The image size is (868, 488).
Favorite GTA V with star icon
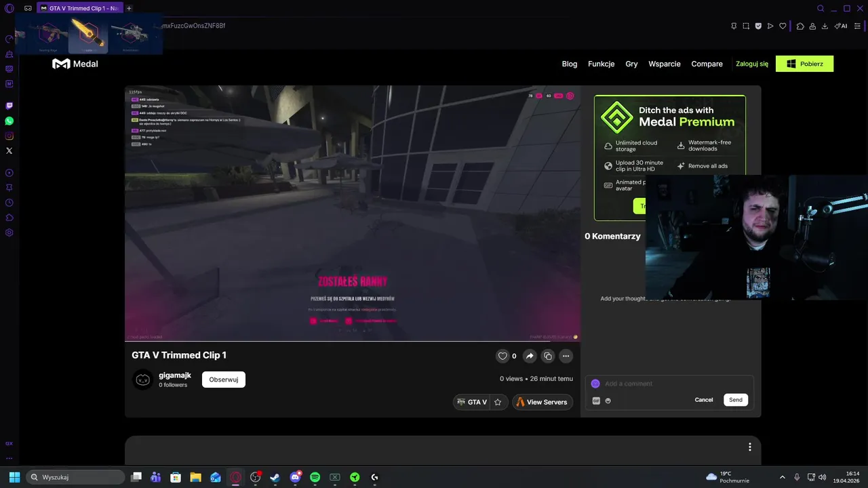[x=498, y=402]
